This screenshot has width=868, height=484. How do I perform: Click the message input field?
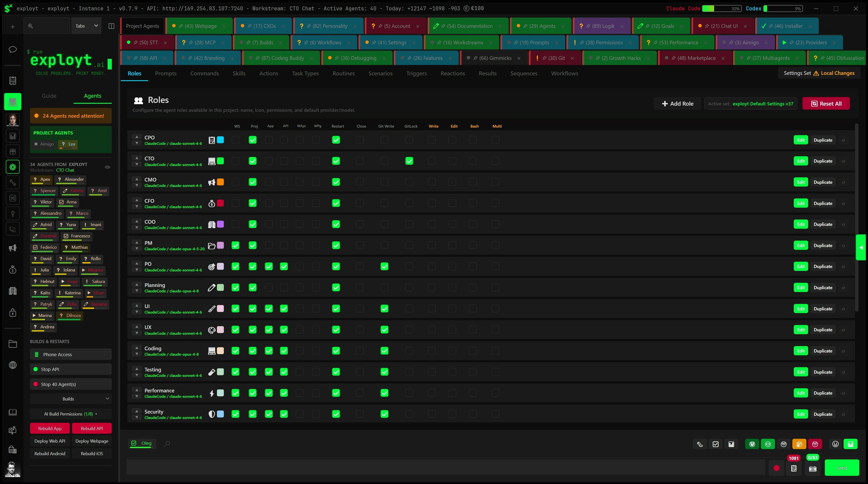click(x=446, y=468)
